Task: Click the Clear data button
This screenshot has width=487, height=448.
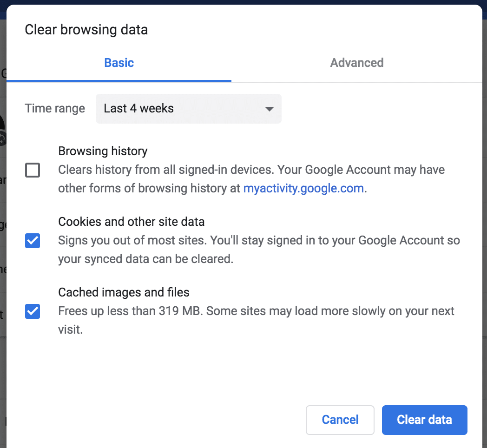Action: [x=424, y=420]
